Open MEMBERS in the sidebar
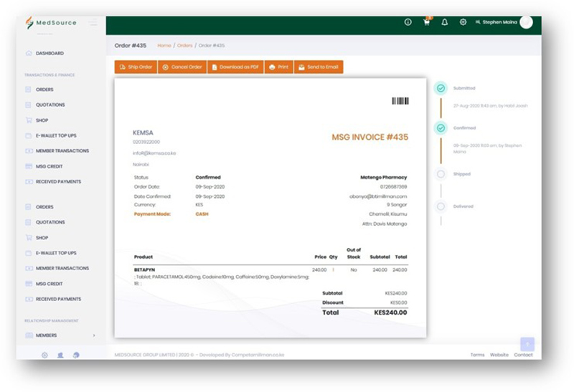Screen dimensions: 574x392 pos(46,335)
